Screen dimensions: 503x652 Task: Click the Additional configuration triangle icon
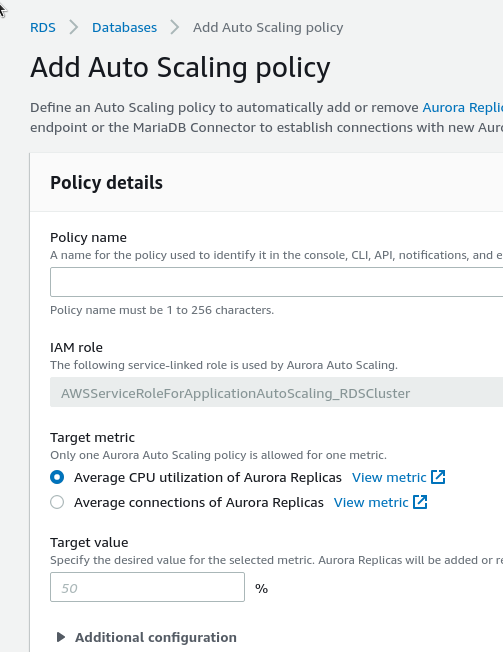point(61,637)
